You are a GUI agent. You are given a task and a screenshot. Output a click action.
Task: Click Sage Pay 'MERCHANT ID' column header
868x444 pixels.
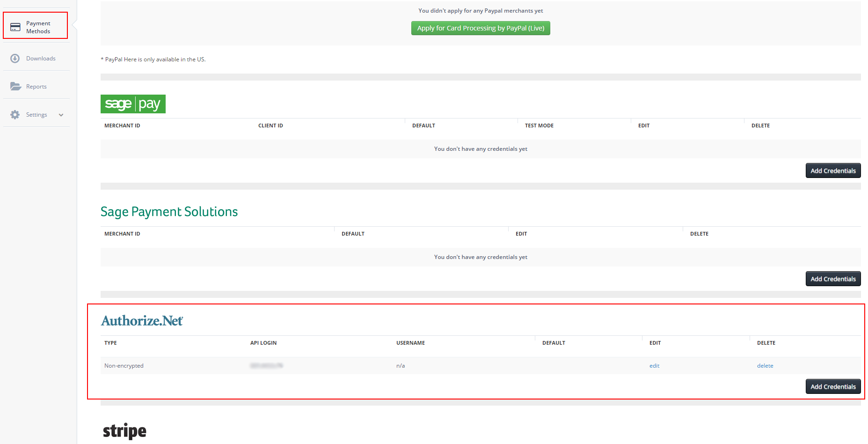pos(122,126)
